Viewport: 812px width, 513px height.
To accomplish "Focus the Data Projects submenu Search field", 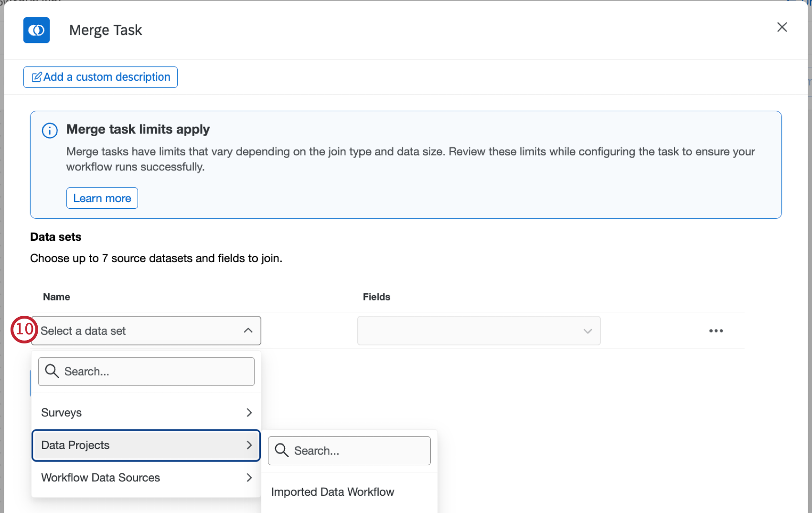I will click(x=349, y=451).
